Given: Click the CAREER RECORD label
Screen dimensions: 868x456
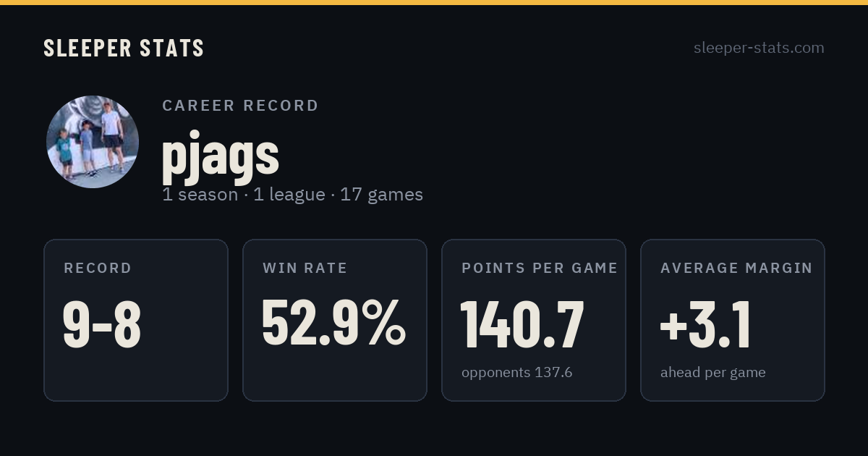Looking at the screenshot, I should pos(240,106).
